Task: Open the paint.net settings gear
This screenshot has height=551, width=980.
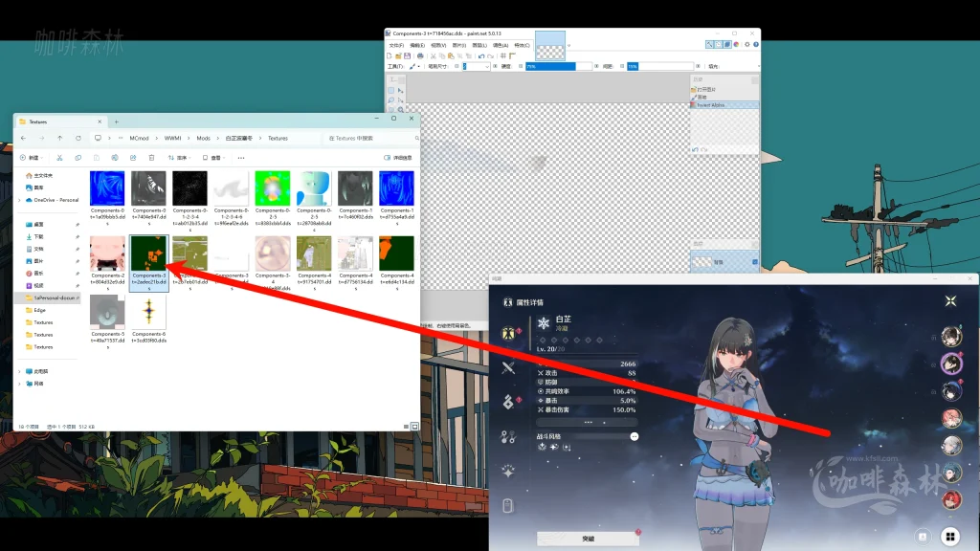Action: point(746,44)
